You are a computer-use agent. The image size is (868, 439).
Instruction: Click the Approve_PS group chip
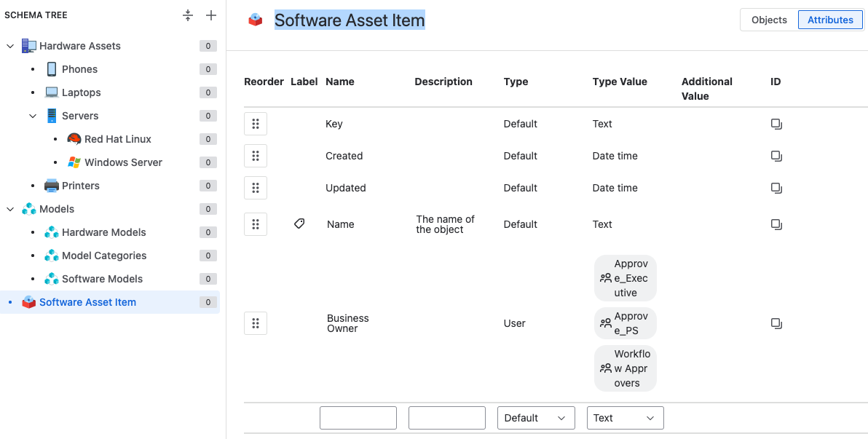pyautogui.click(x=625, y=323)
